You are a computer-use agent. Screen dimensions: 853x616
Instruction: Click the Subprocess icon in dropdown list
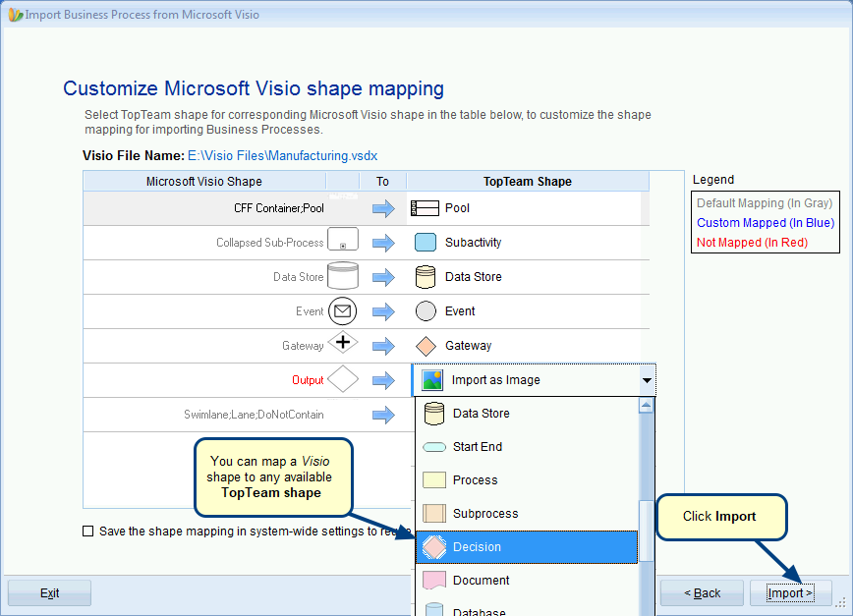tap(434, 513)
